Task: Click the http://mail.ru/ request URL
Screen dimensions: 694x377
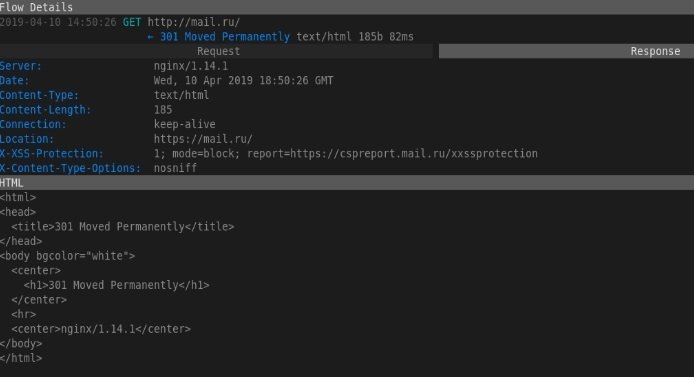Action: 193,22
